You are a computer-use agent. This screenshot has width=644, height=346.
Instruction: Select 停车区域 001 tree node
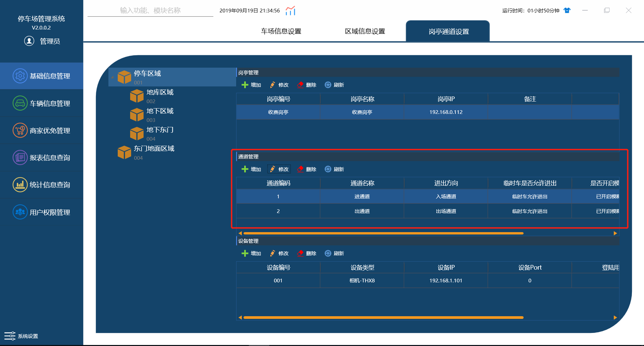click(x=172, y=77)
